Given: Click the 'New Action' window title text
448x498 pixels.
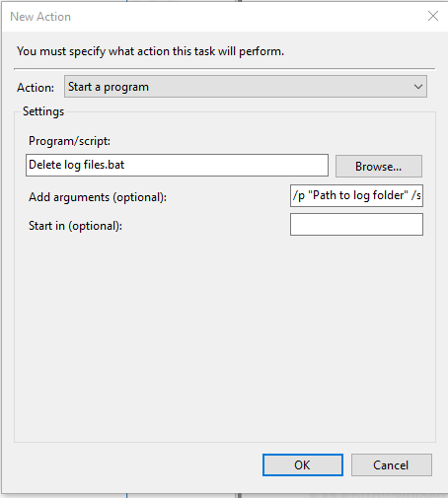Looking at the screenshot, I should 40,17.
